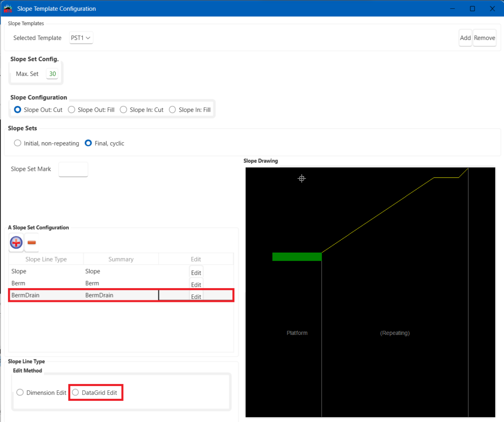Select Initial, non-repeating slope set
Viewport: 504px width, 422px height.
point(18,143)
